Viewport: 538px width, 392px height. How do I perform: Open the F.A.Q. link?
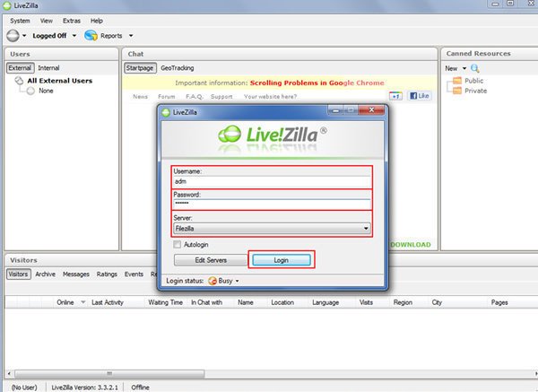coord(195,97)
